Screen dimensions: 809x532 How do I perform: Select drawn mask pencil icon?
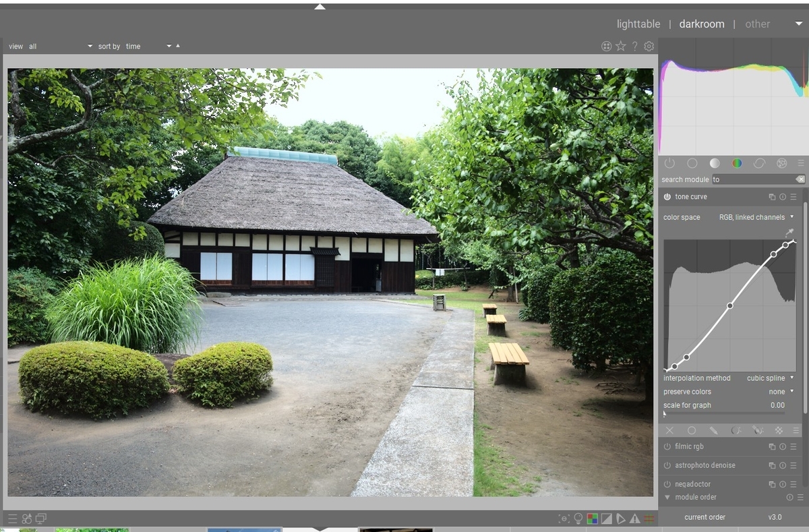(713, 430)
